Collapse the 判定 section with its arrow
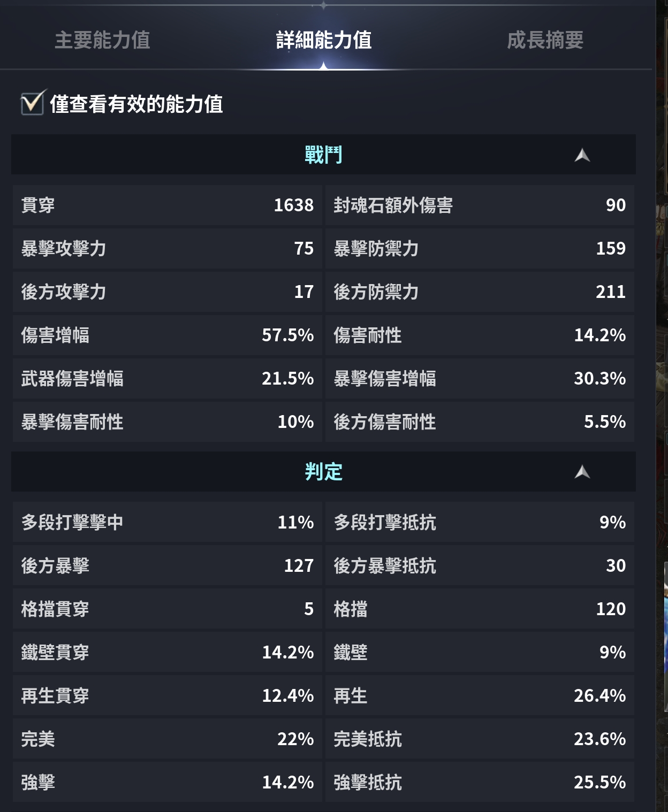 582,472
